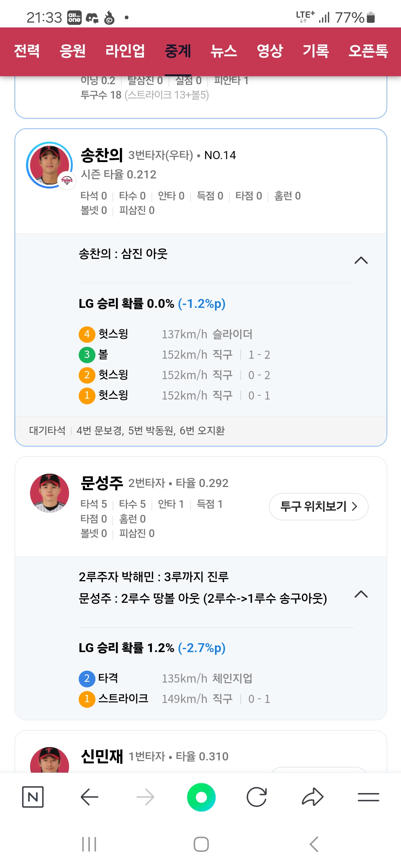Open the 기록 tab
Screen dimensions: 401x868
(316, 51)
